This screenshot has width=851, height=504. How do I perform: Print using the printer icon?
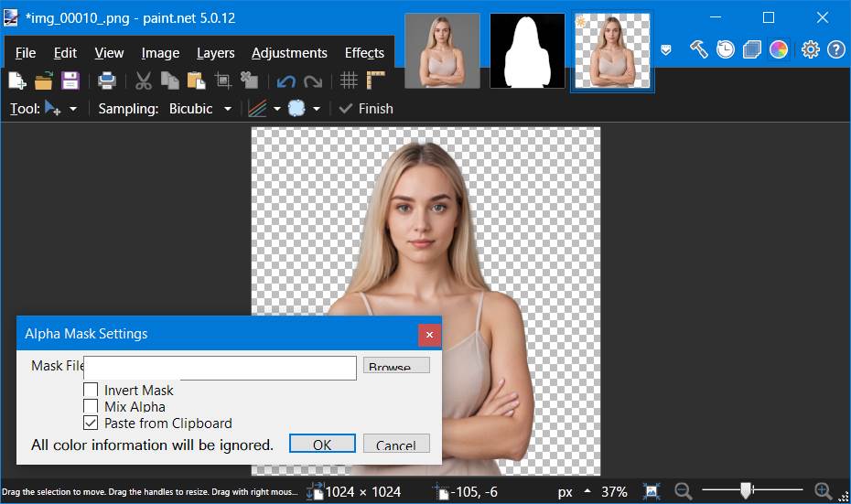pyautogui.click(x=106, y=80)
